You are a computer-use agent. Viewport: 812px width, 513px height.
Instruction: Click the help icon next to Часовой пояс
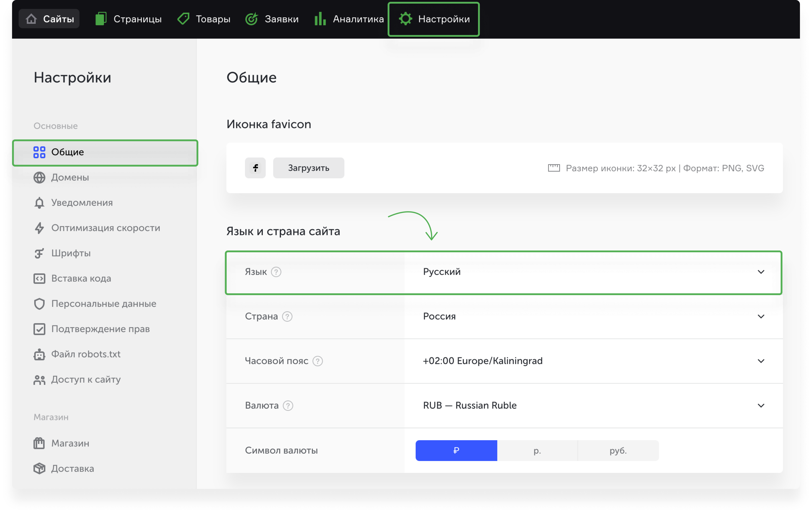click(x=317, y=361)
